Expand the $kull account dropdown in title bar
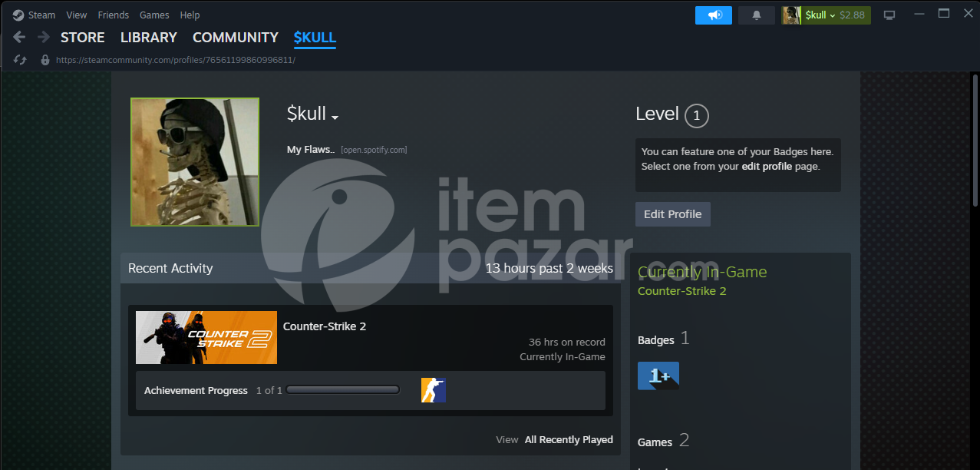The image size is (980, 470). [820, 15]
